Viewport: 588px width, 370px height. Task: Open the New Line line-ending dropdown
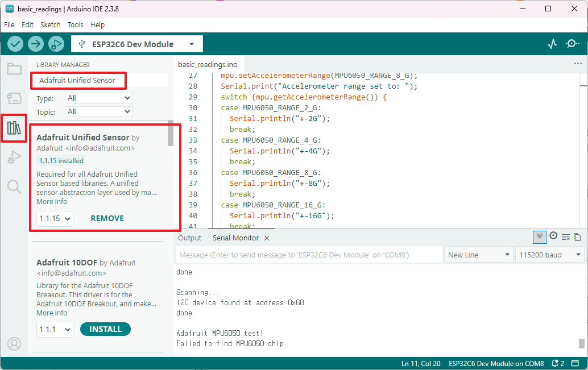[x=479, y=255]
